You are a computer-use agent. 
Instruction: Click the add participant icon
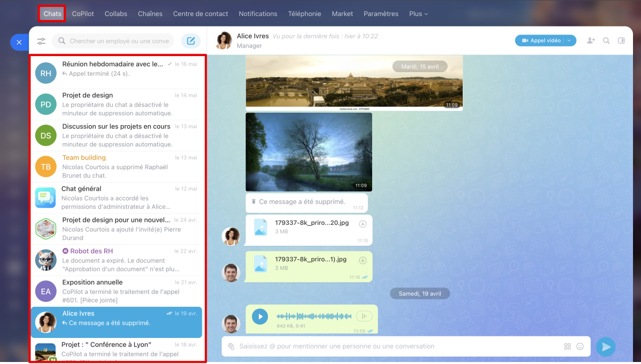click(x=591, y=41)
